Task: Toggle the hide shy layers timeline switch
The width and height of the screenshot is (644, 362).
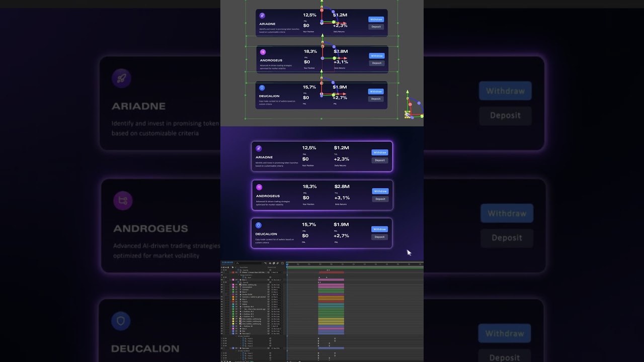Action: coord(270,263)
